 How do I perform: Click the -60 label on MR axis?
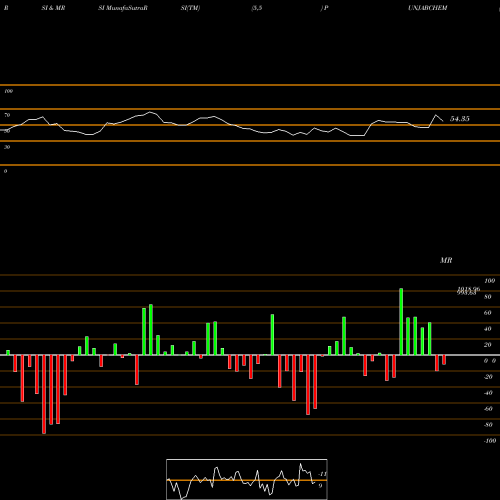(x=488, y=409)
